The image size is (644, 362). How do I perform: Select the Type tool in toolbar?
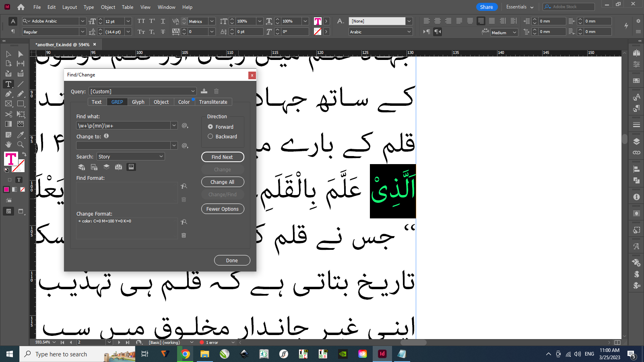click(x=8, y=84)
